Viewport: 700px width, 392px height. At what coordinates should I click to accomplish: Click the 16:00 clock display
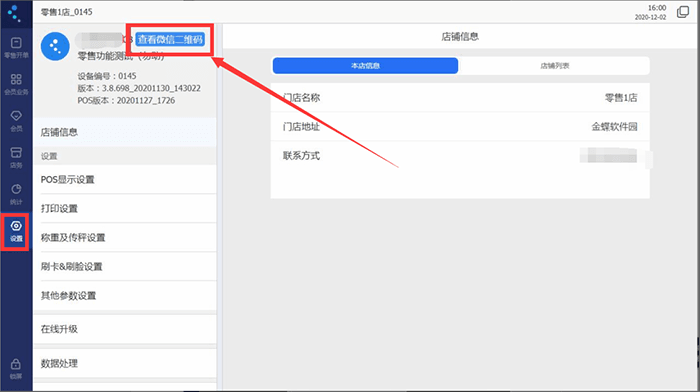coord(657,8)
